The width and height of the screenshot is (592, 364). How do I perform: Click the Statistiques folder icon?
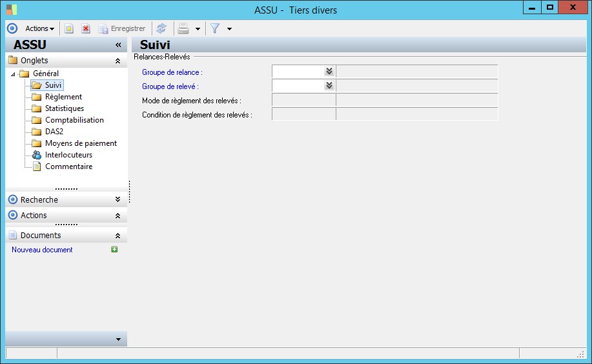[37, 108]
